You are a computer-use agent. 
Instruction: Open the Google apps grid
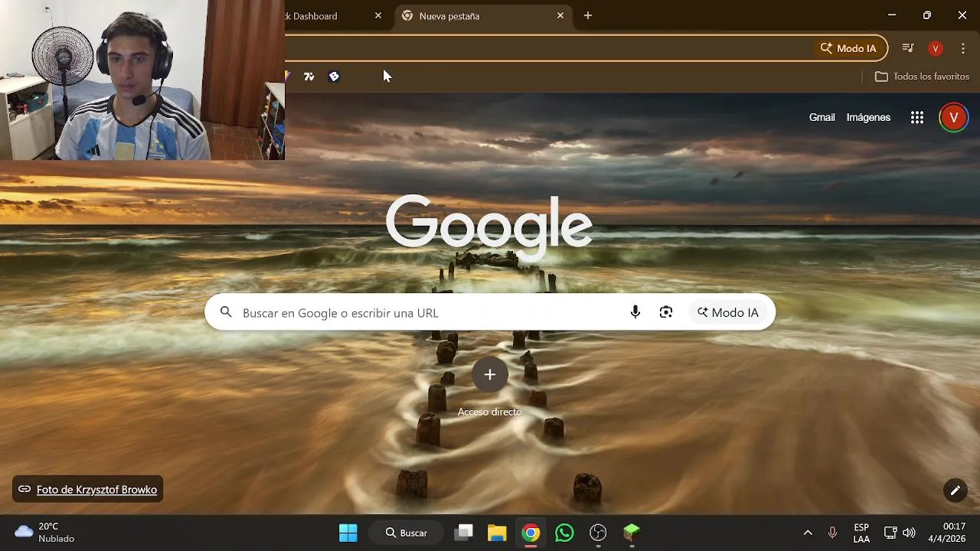(x=917, y=117)
